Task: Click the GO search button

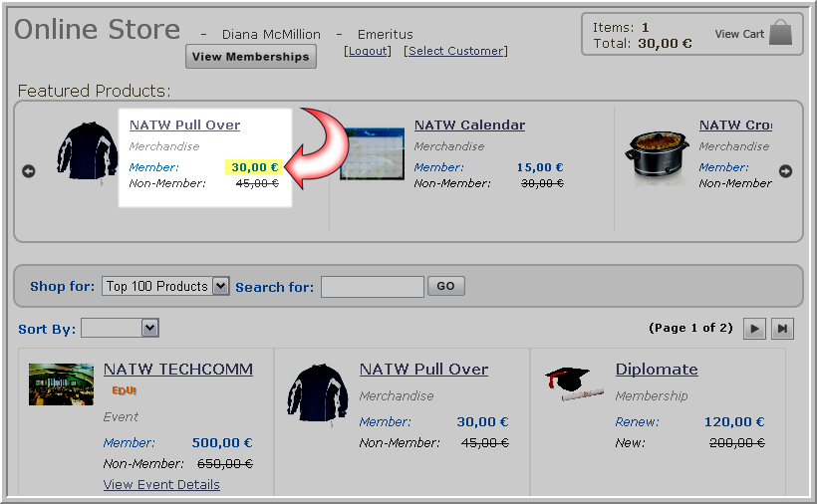Action: coord(445,286)
